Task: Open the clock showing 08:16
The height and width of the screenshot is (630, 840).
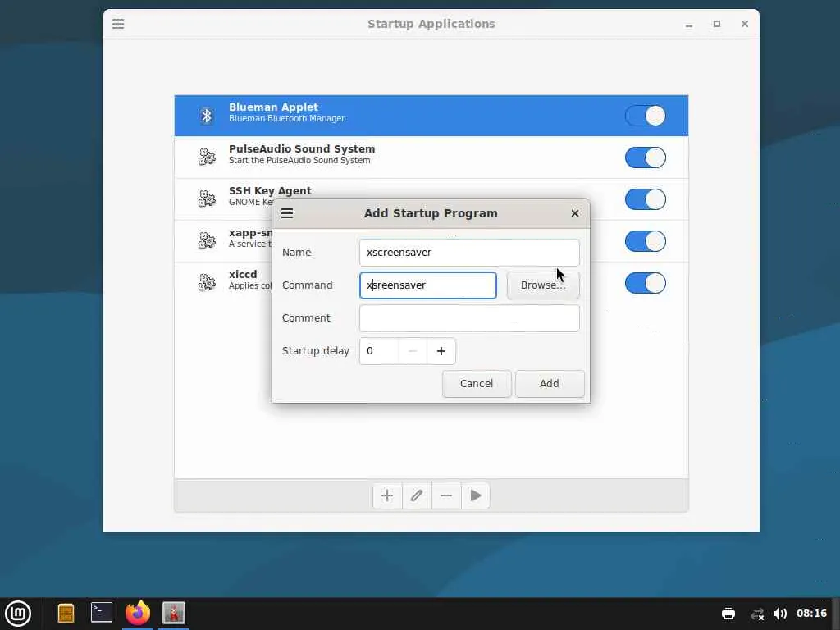Action: coord(811,614)
